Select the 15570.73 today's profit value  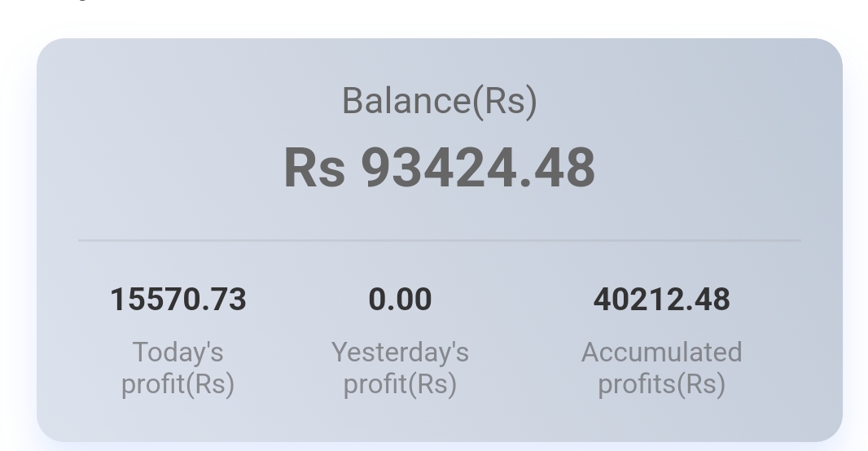click(x=178, y=300)
